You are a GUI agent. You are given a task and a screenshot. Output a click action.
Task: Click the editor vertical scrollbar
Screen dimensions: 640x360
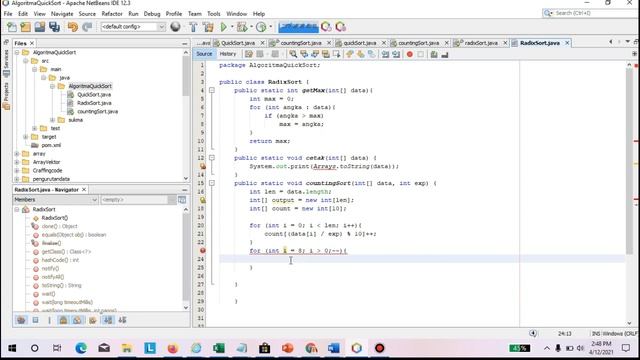point(629,161)
